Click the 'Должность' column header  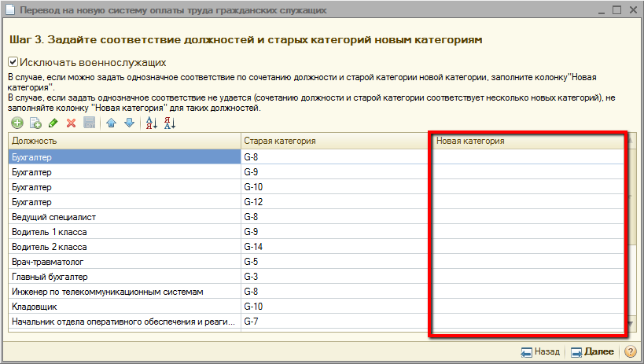click(x=123, y=141)
